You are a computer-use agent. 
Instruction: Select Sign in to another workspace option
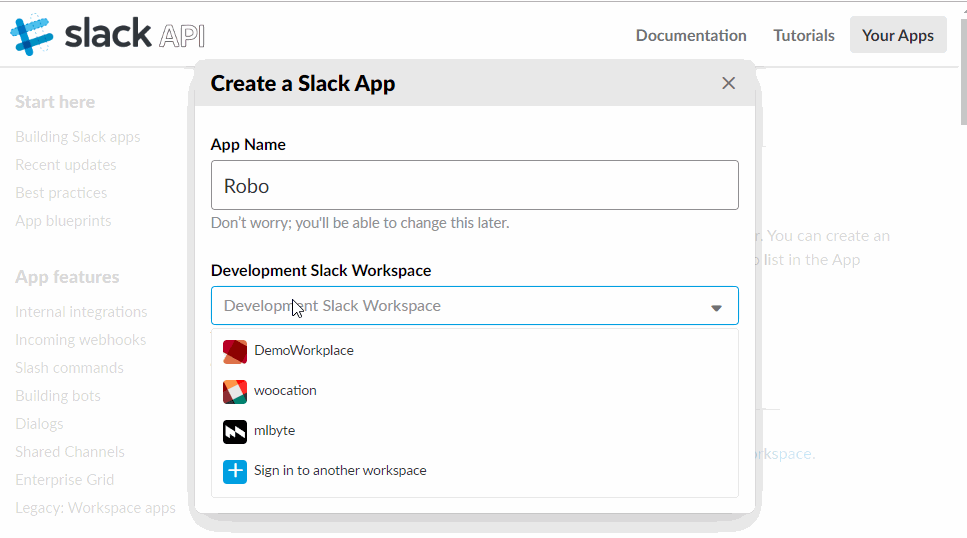(x=340, y=471)
